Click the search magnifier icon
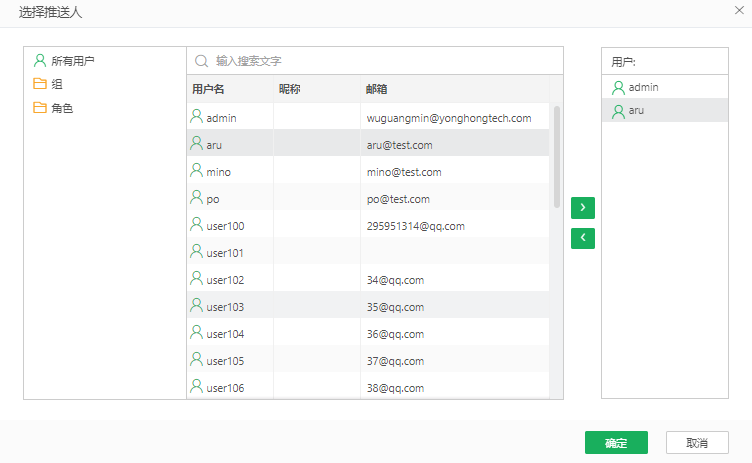The width and height of the screenshot is (752, 463). click(201, 61)
